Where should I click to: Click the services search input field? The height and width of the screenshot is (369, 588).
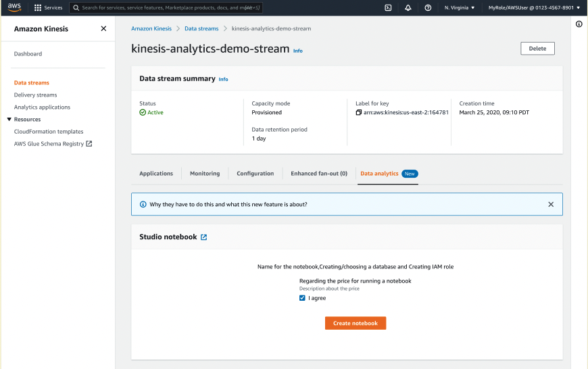166,7
